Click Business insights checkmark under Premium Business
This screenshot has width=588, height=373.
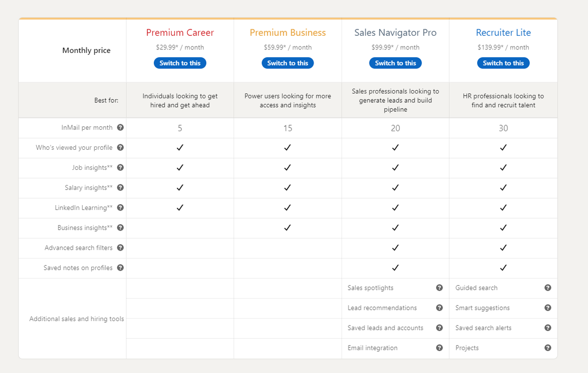click(x=288, y=228)
